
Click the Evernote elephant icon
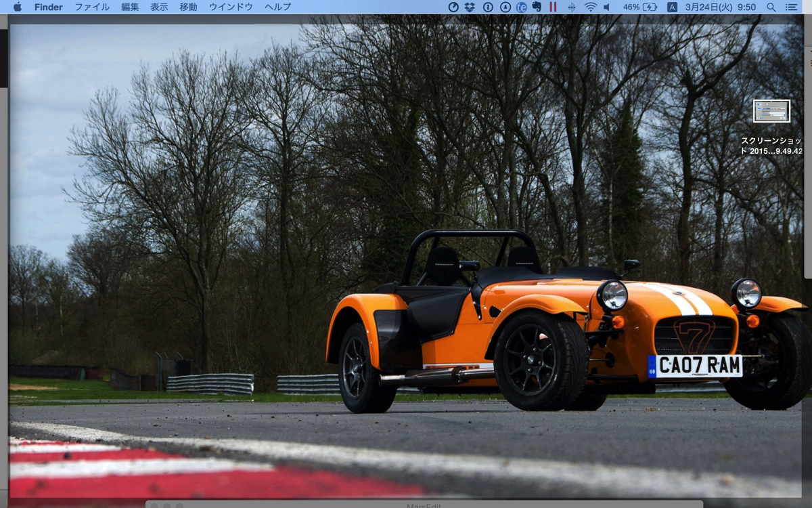tap(537, 7)
